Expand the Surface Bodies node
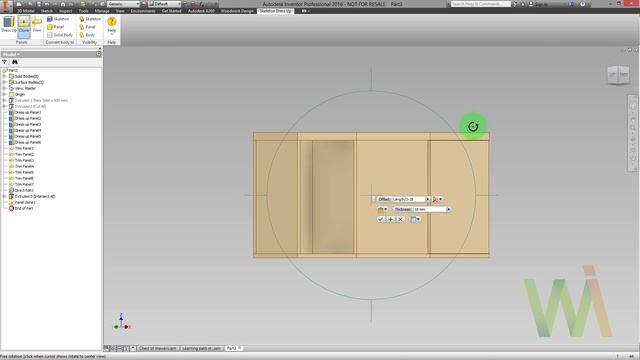This screenshot has width=640, height=360. point(4,82)
